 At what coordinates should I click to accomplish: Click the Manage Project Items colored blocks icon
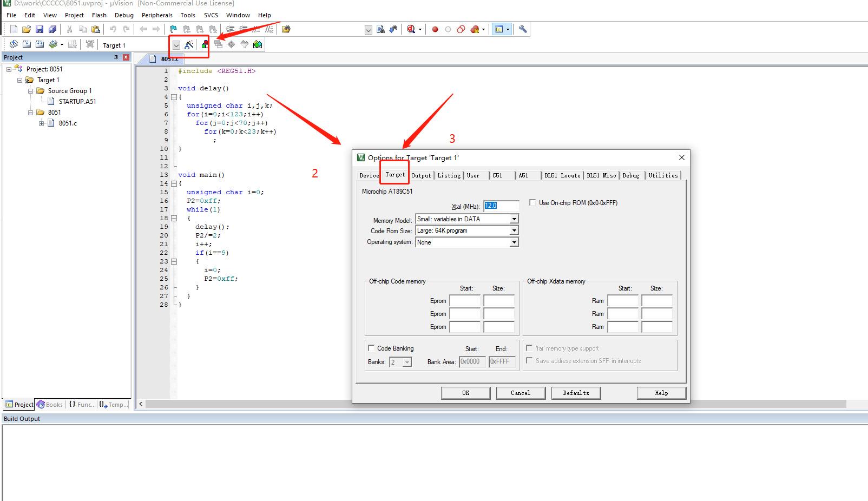click(205, 44)
